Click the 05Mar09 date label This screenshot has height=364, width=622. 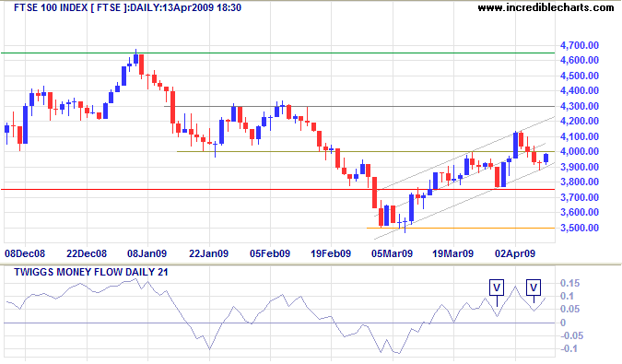(392, 253)
